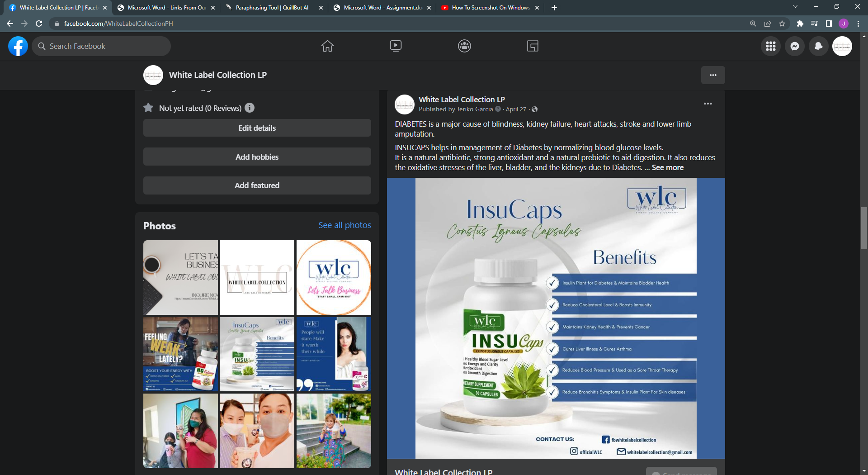Click the Chrome zoom magnifier icon
Viewport: 868px width, 475px height.
click(x=753, y=24)
